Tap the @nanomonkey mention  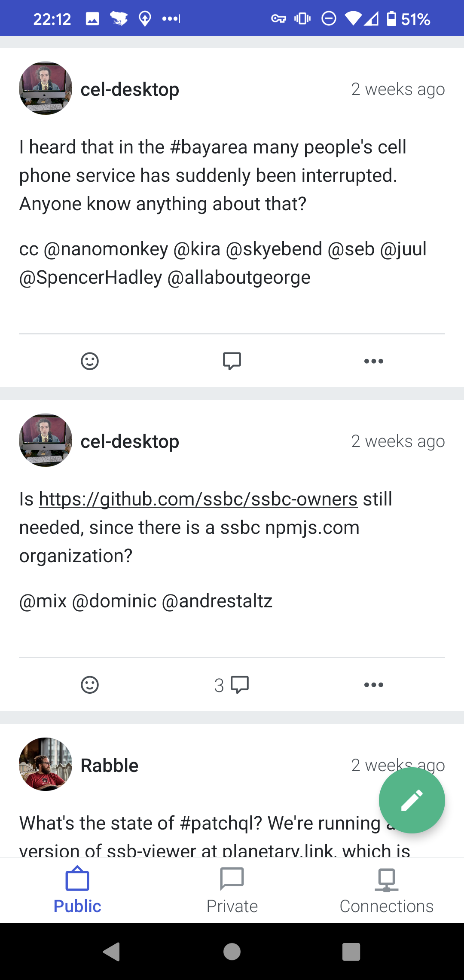pyautogui.click(x=109, y=248)
